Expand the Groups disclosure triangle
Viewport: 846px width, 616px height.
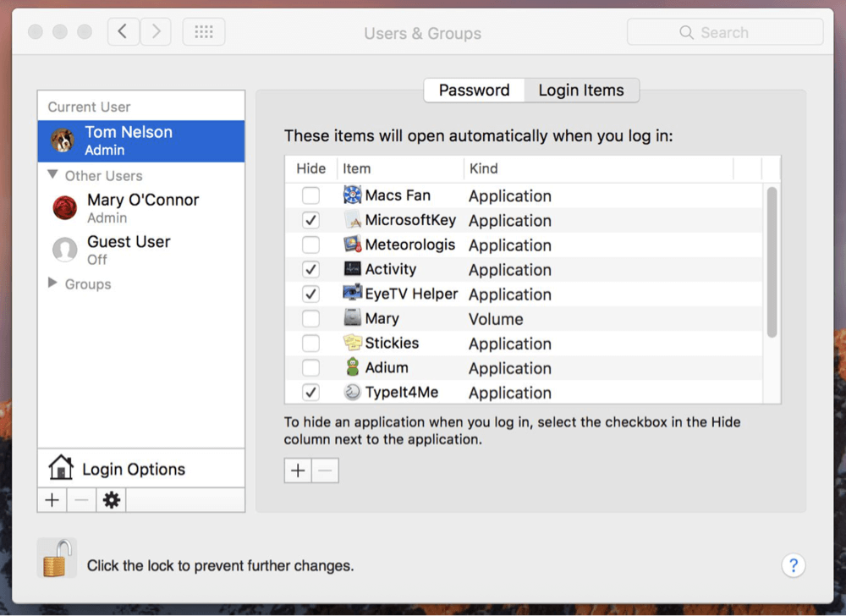tap(51, 284)
